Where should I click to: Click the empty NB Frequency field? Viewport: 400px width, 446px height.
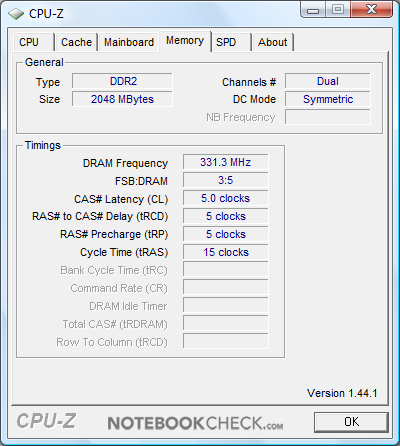click(x=328, y=117)
